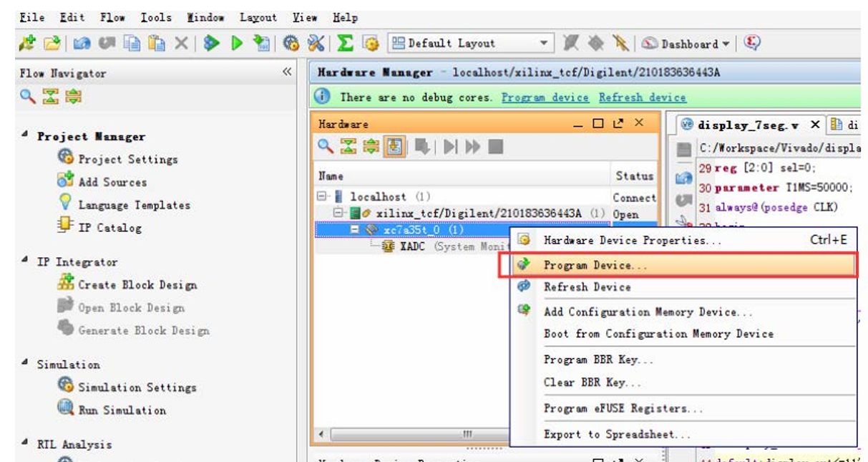Image resolution: width=868 pixels, height=462 pixels.
Task: Click the Open Project folder icon
Action: point(51,44)
